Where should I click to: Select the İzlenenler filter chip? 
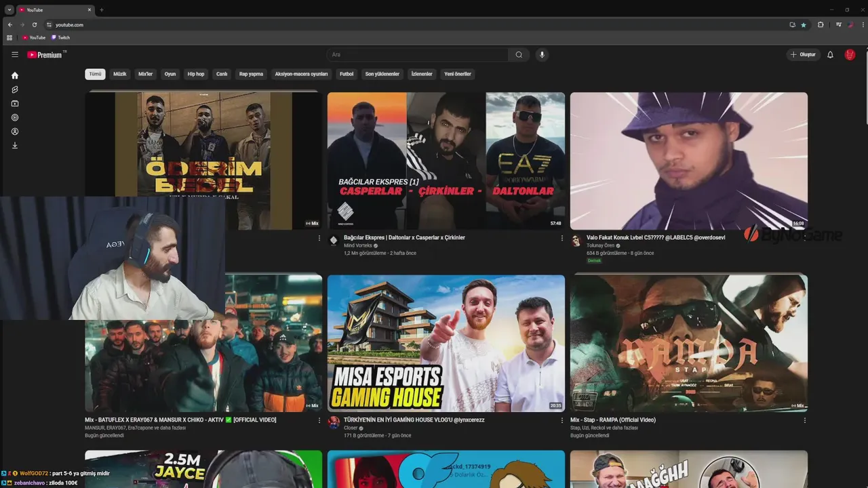pos(422,74)
